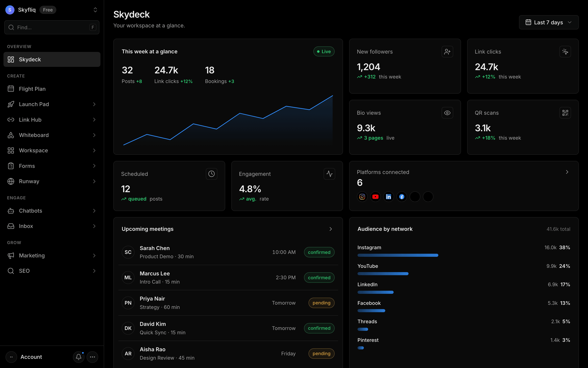The height and width of the screenshot is (368, 588).
Task: Click the Account avatar in sidebar footer
Action: pos(11,357)
